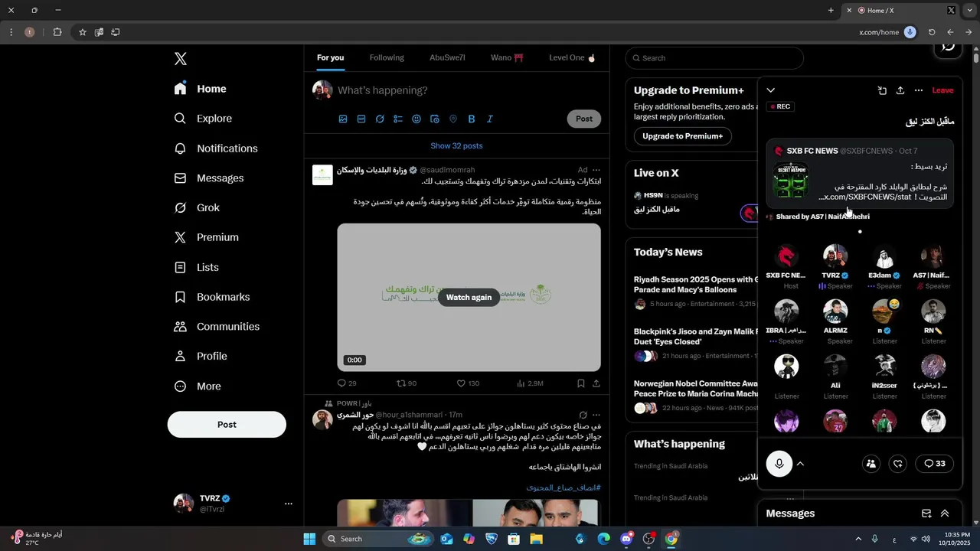Open Lists from the sidebar
The height and width of the screenshot is (551, 980).
tap(197, 268)
